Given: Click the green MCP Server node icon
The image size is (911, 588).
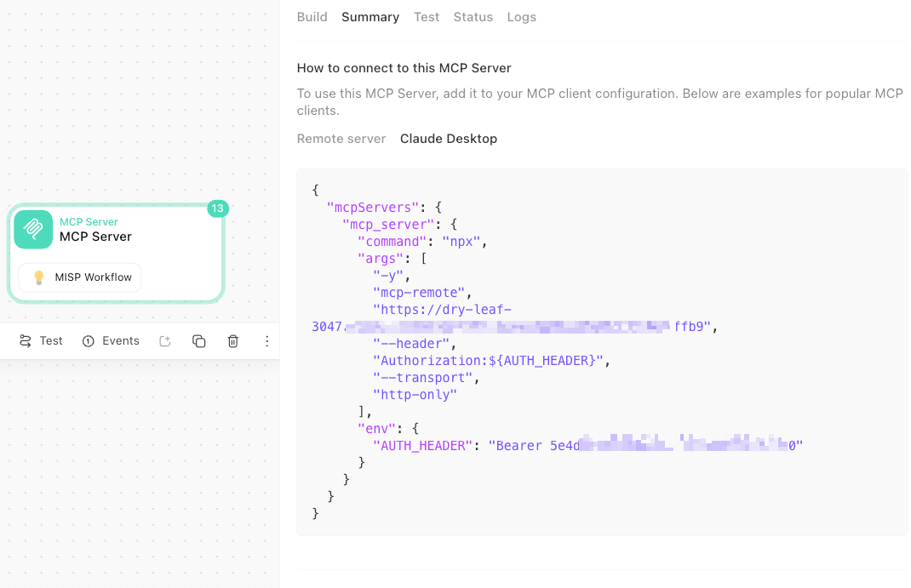Looking at the screenshot, I should pyautogui.click(x=33, y=229).
